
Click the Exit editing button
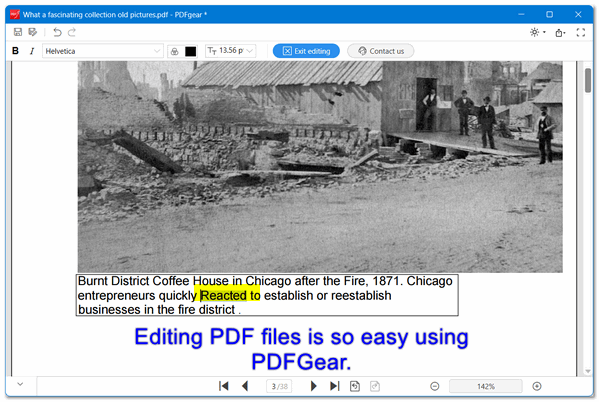click(306, 51)
